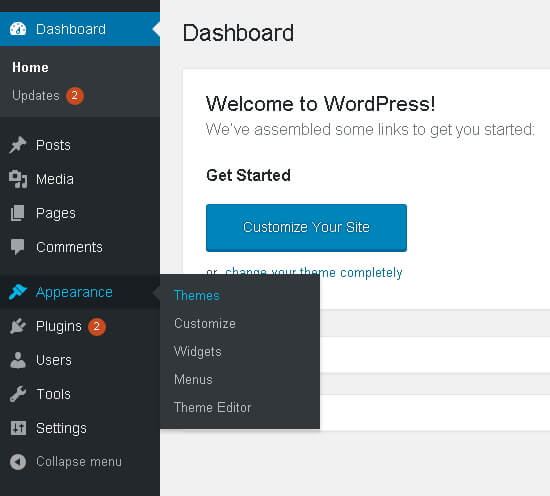Click the Users person icon
550x496 pixels.
18,360
